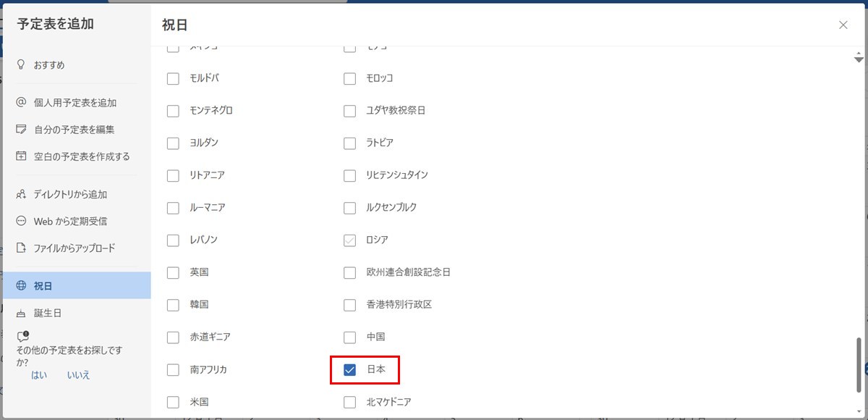Close the 予定表を追加 dialog
The width and height of the screenshot is (868, 420).
coord(843,25)
